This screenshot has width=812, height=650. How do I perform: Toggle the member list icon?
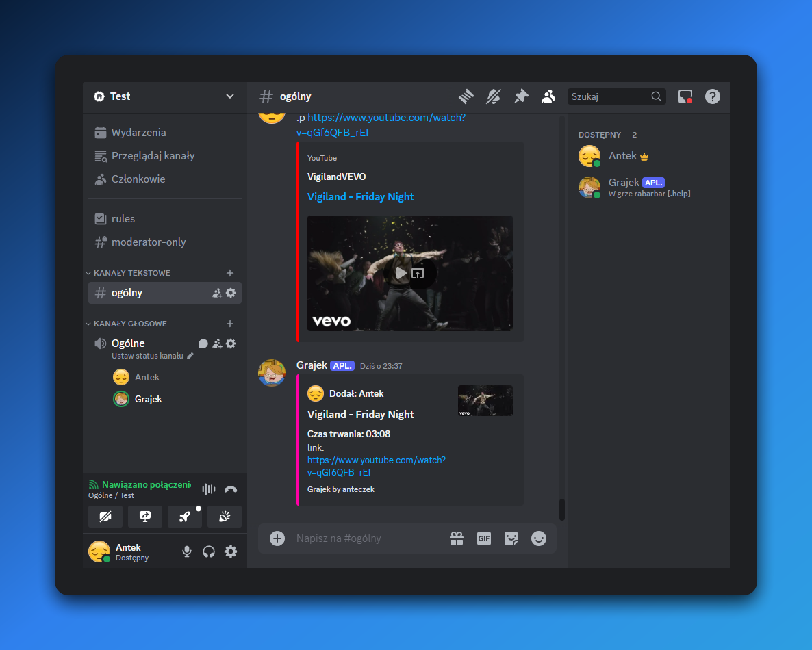tap(548, 96)
